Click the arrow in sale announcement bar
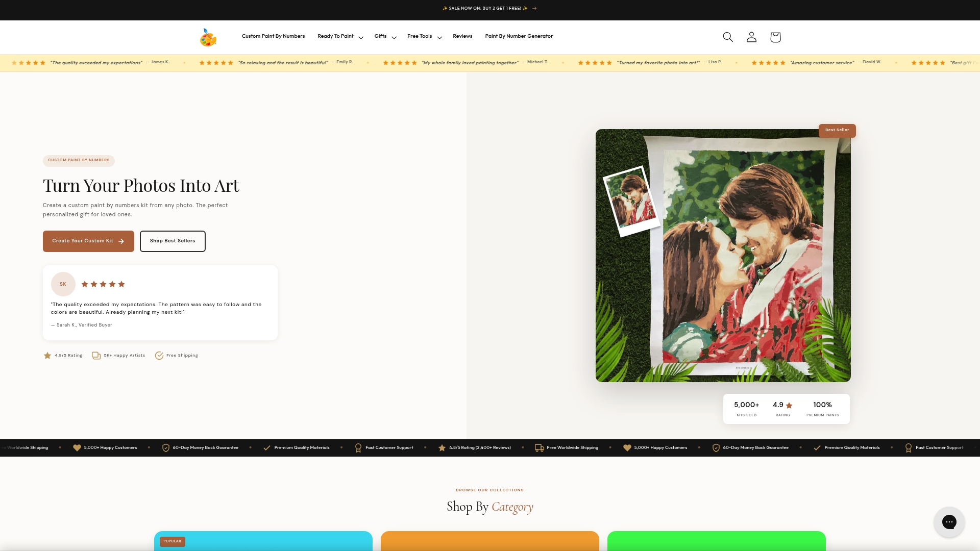The image size is (980, 551). (534, 8)
